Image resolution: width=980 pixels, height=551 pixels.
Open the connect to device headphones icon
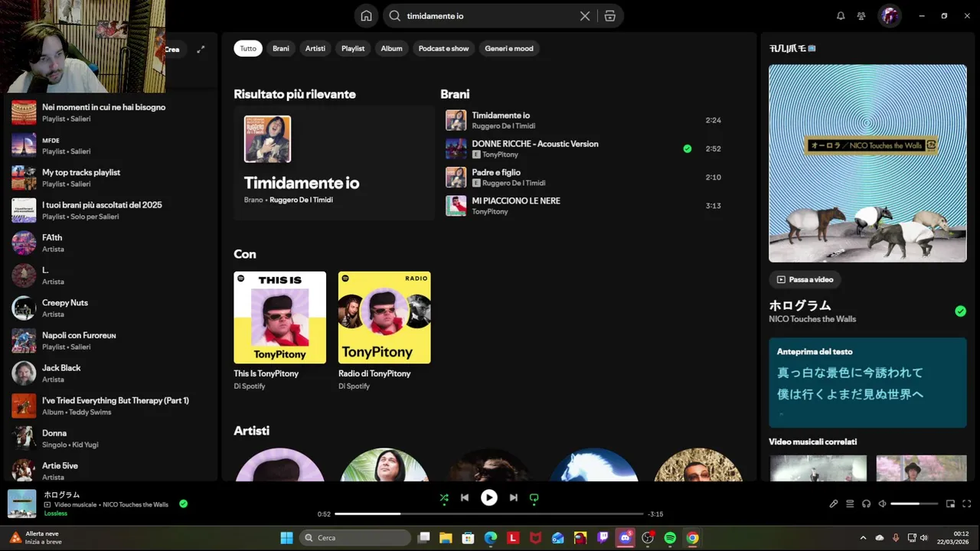(x=866, y=504)
